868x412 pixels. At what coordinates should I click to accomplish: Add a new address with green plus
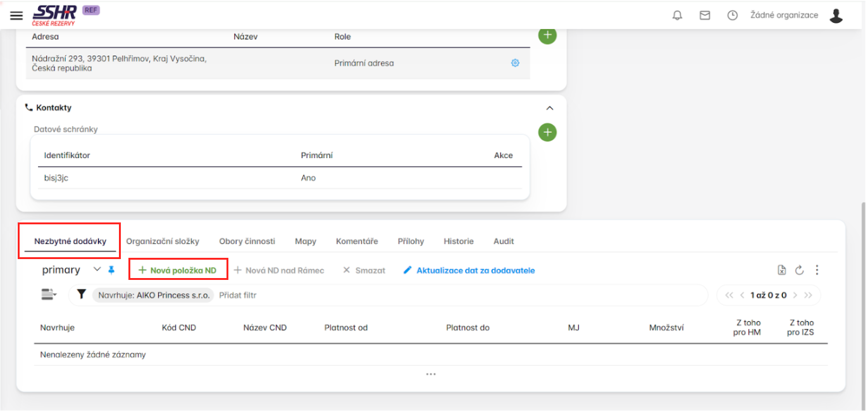[547, 35]
